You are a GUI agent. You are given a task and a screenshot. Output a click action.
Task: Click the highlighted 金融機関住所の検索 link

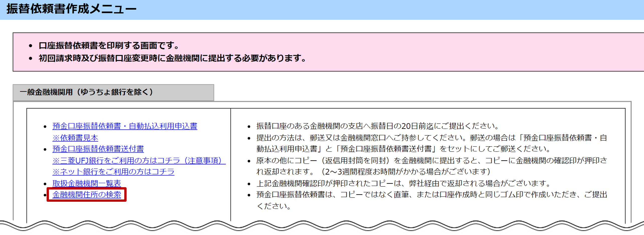[x=86, y=195]
